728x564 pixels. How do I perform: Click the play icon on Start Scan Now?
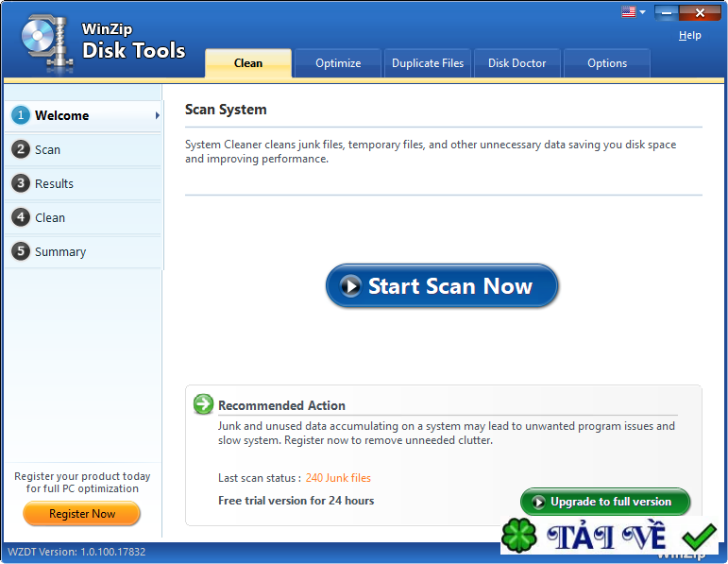tap(350, 285)
